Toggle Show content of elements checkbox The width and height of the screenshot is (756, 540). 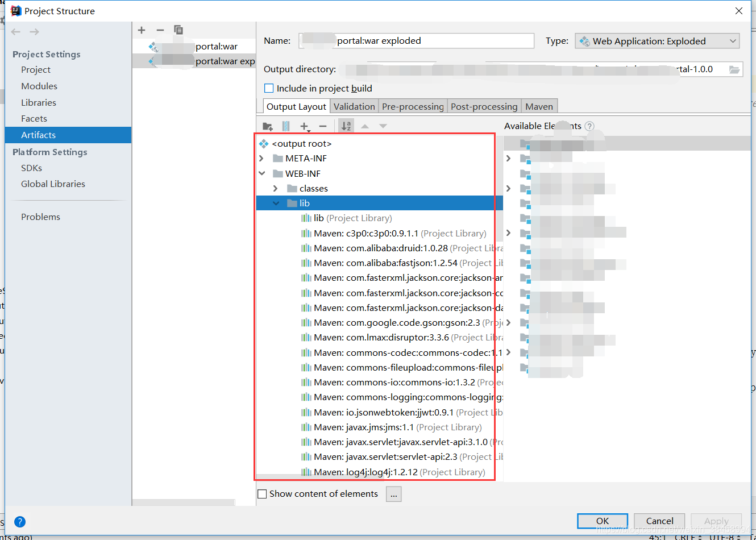click(x=262, y=494)
